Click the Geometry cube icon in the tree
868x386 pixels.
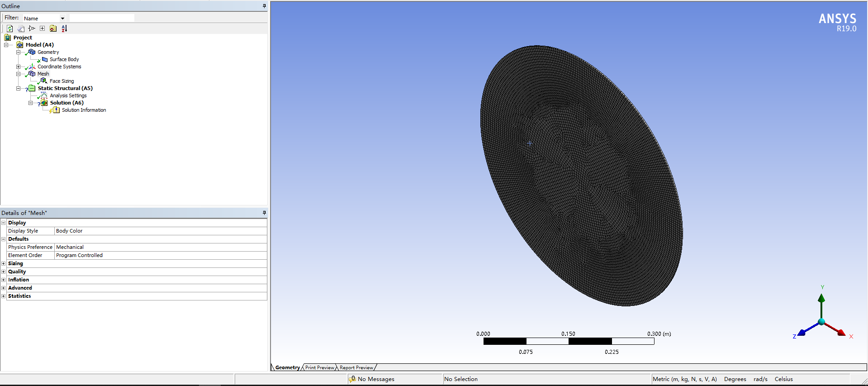[x=32, y=52]
